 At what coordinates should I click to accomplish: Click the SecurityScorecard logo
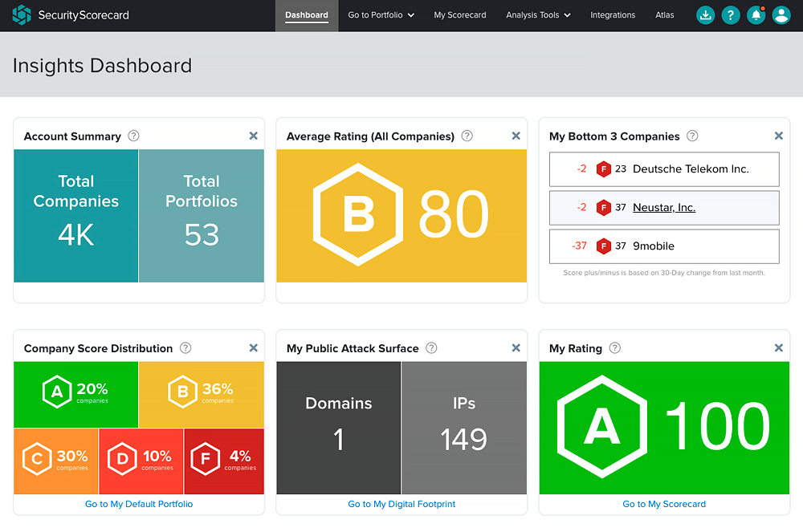71,14
